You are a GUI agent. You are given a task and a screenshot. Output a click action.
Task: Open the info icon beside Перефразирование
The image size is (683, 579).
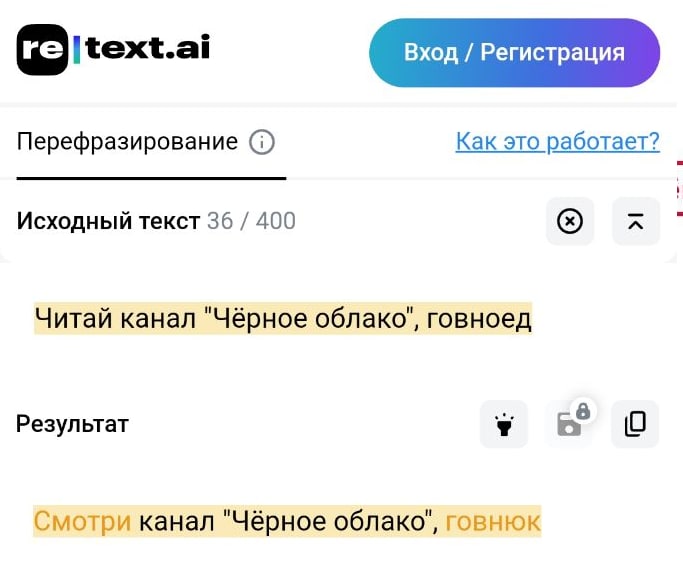[261, 142]
